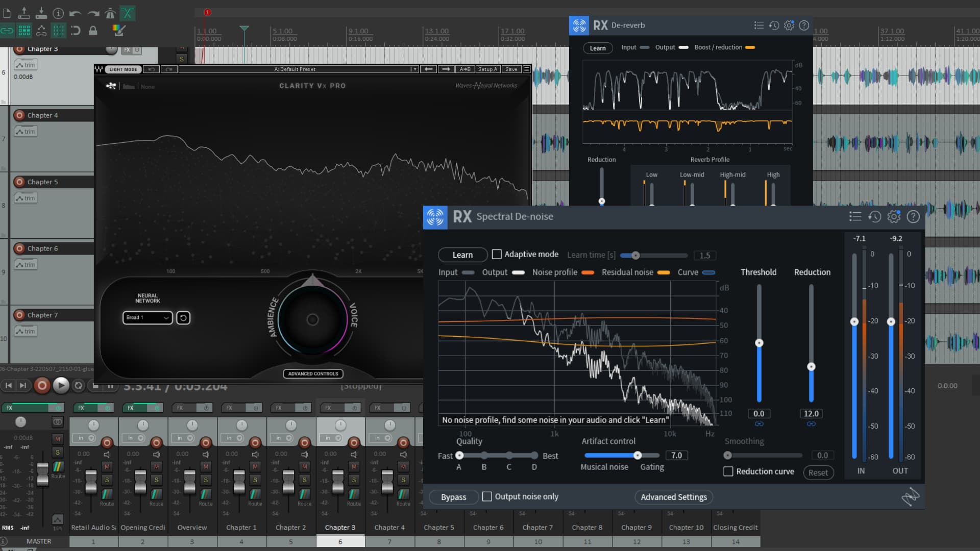Open the color paintbrush theme icon
980x551 pixels.
click(x=118, y=31)
